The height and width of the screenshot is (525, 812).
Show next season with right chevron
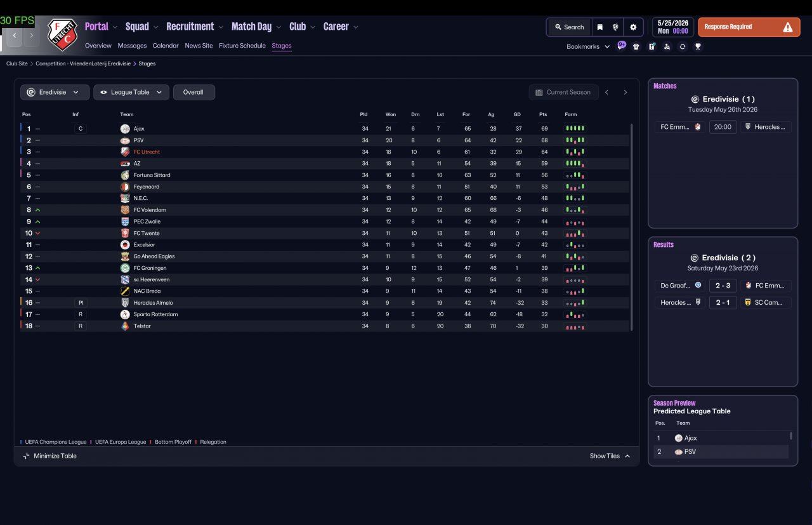(625, 92)
